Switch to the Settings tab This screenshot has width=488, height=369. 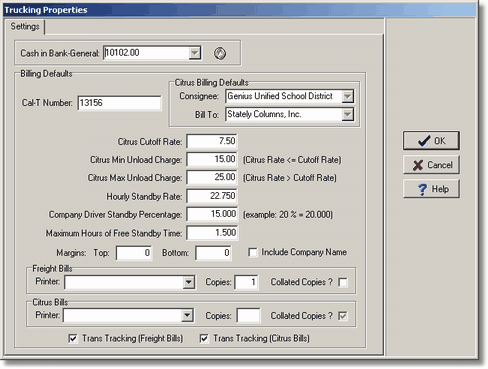pyautogui.click(x=25, y=27)
